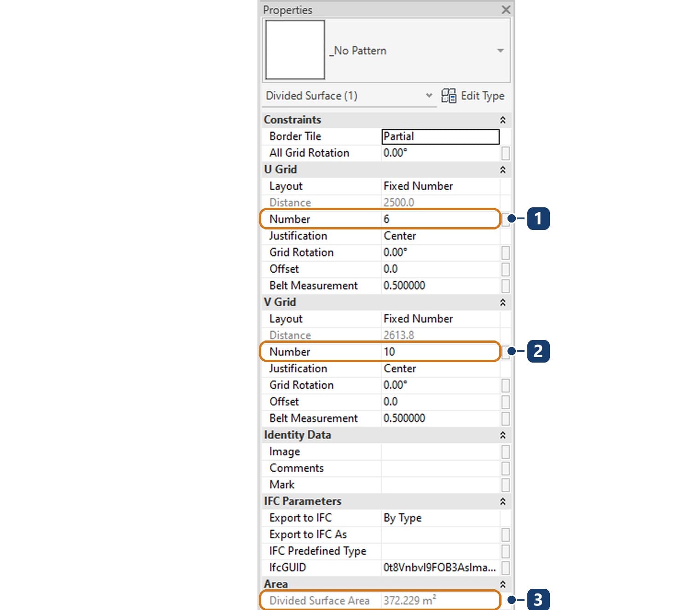Screen dimensions: 700x610
Task: Click the V Grid Offset value field
Action: pos(441,402)
